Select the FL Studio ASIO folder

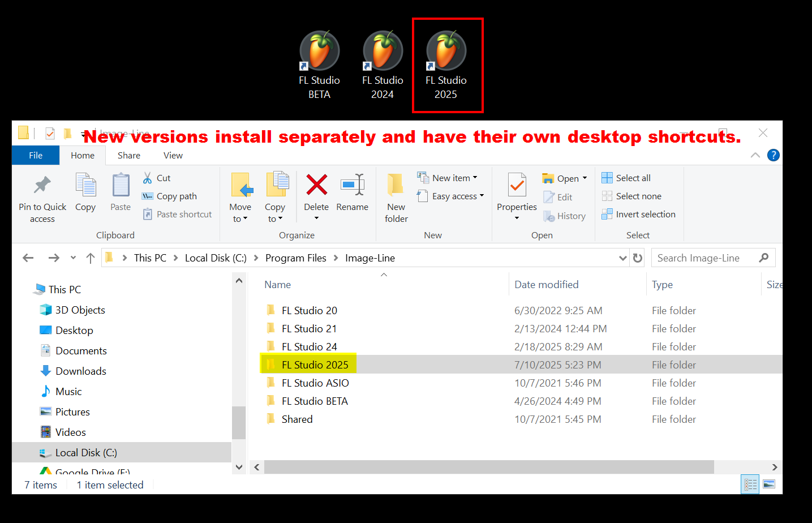pyautogui.click(x=315, y=383)
